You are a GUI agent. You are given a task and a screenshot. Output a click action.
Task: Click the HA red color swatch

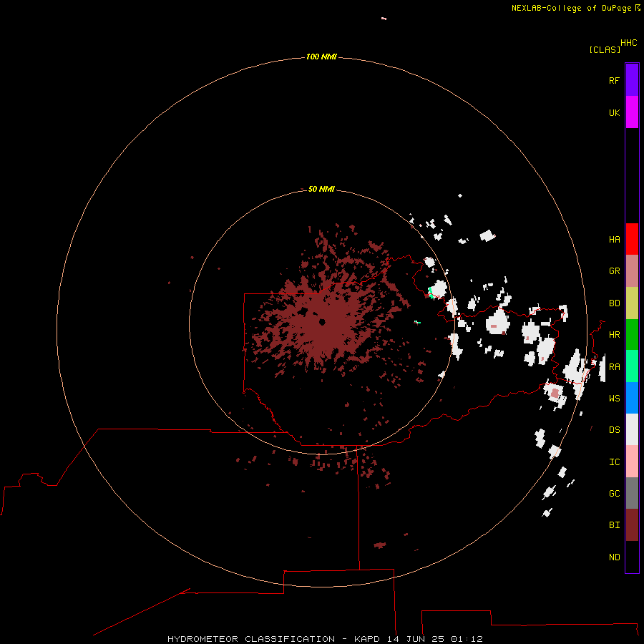pyautogui.click(x=632, y=239)
